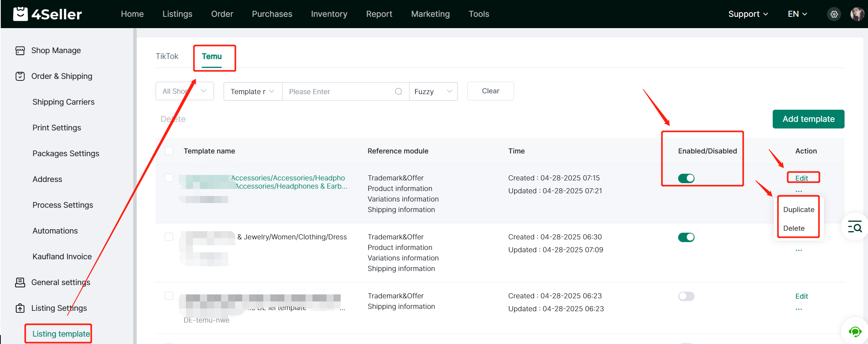The image size is (868, 344).
Task: Tick the select-all checkbox in header
Action: 169,151
